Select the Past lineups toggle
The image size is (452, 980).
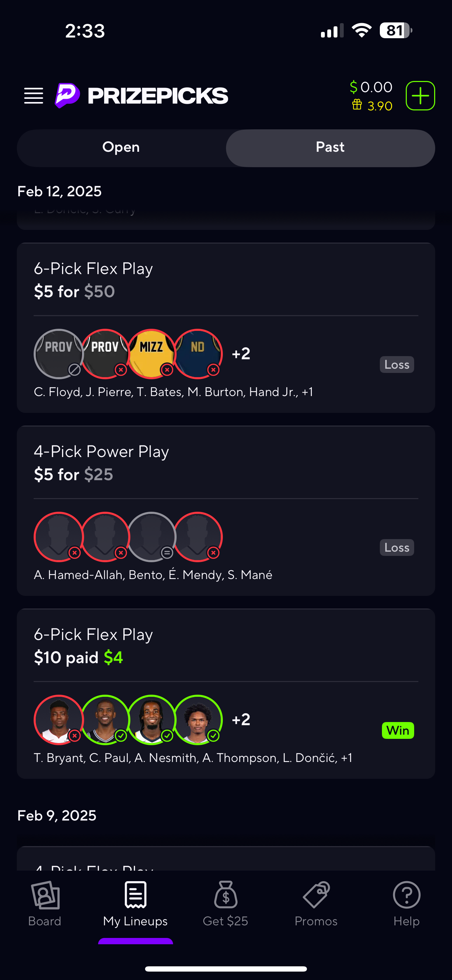tap(330, 148)
